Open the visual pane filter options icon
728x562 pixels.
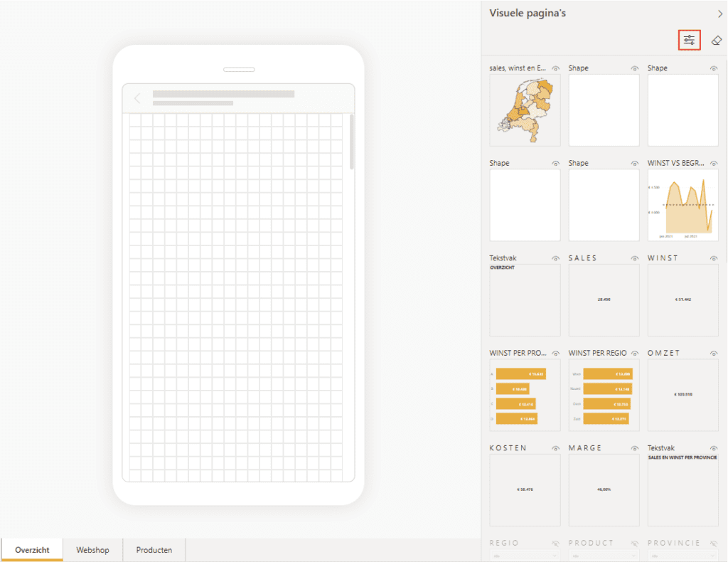(689, 41)
